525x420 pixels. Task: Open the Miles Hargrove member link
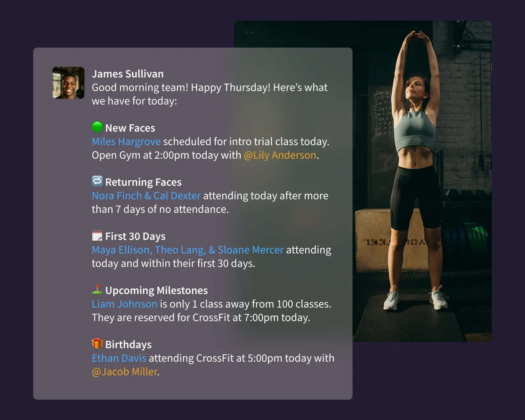point(126,142)
